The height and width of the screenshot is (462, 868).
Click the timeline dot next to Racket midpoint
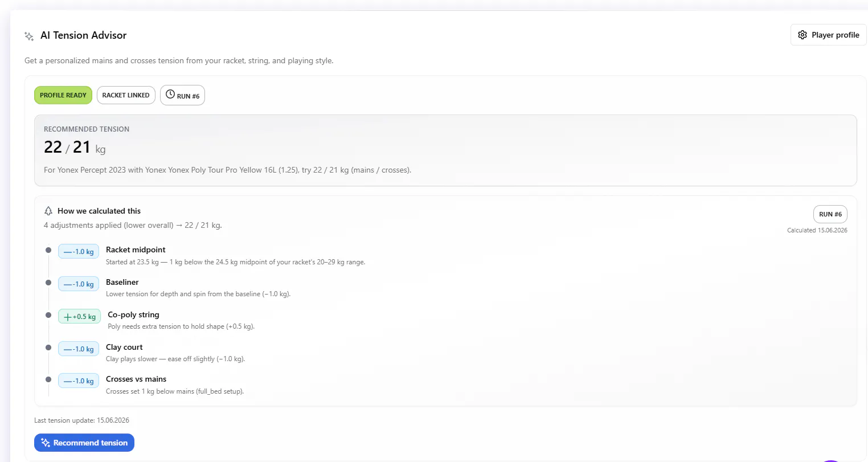(x=48, y=250)
